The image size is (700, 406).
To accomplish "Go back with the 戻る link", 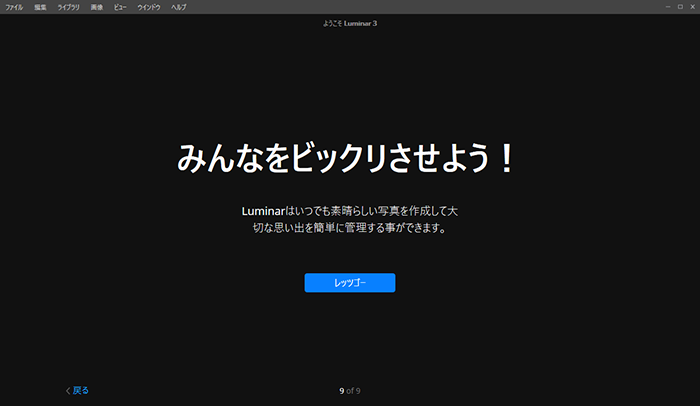I will (x=77, y=390).
